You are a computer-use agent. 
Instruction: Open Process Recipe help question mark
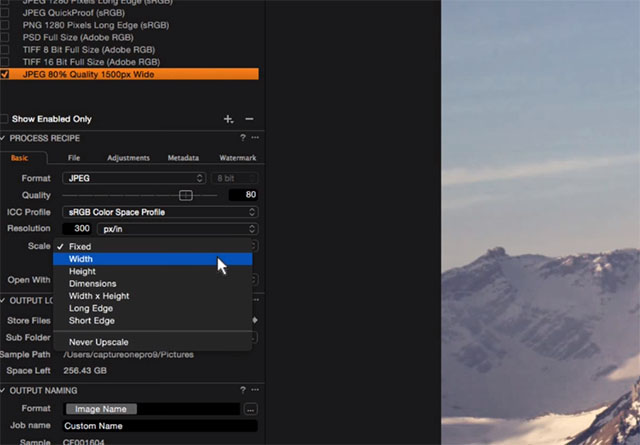coord(243,138)
